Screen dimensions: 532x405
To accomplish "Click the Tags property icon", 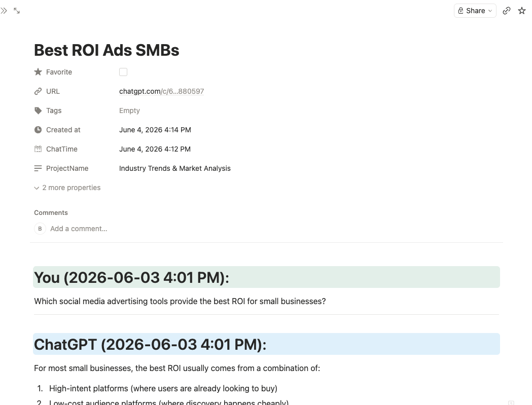I will (x=38, y=111).
